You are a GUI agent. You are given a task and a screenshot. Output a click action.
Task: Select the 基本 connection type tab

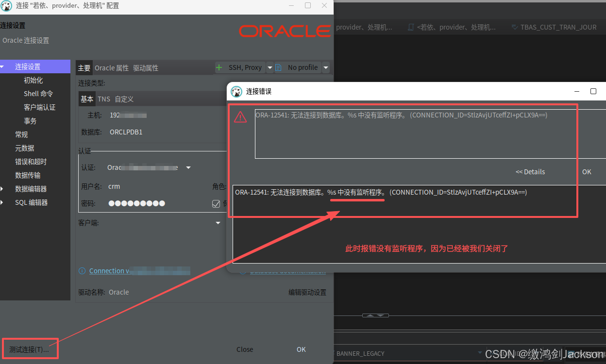(87, 99)
